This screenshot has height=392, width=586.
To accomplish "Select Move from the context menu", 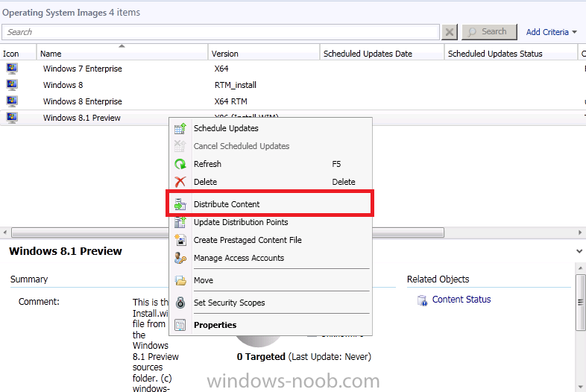I will 204,280.
